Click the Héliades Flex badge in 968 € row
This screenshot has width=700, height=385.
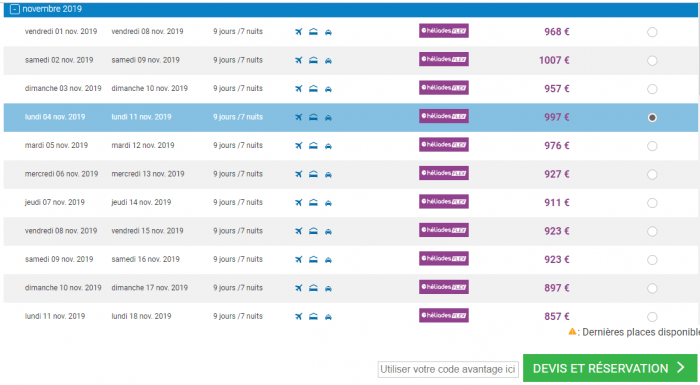tap(444, 31)
